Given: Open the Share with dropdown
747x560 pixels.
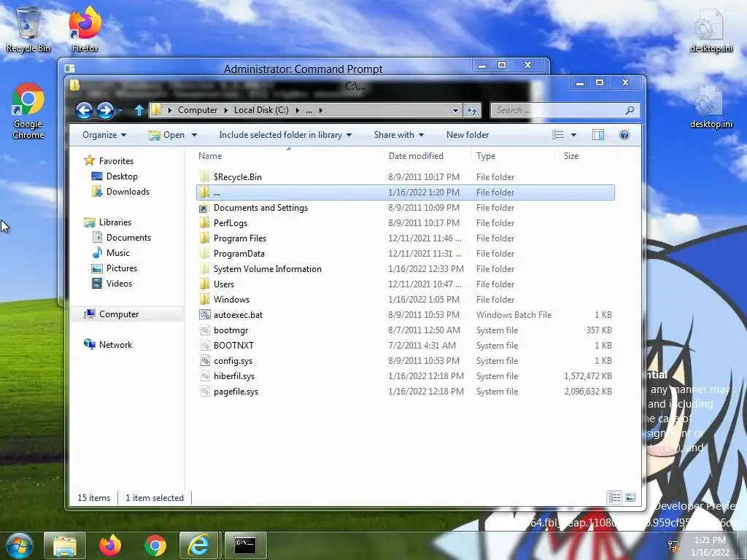Looking at the screenshot, I should click(399, 135).
